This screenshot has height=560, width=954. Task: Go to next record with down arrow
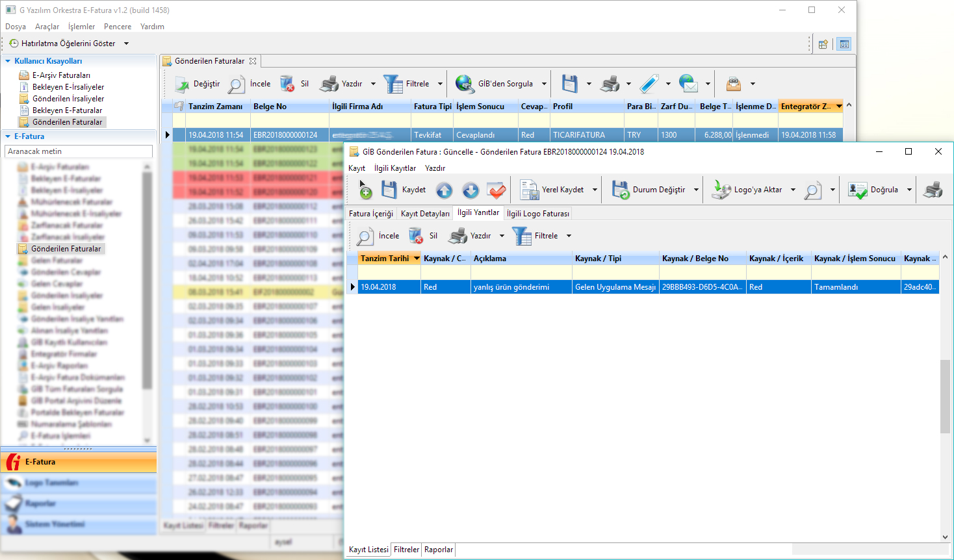471,190
